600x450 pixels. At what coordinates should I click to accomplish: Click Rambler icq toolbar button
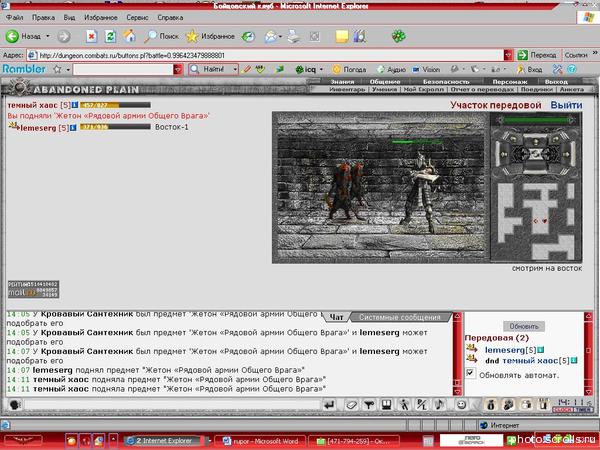pyautogui.click(x=306, y=69)
